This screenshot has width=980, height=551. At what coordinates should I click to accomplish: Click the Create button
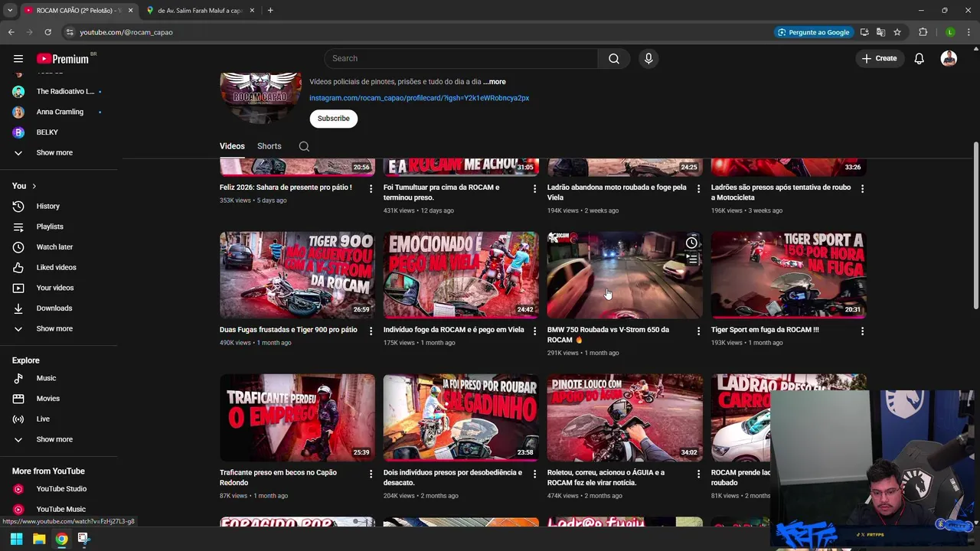(879, 58)
